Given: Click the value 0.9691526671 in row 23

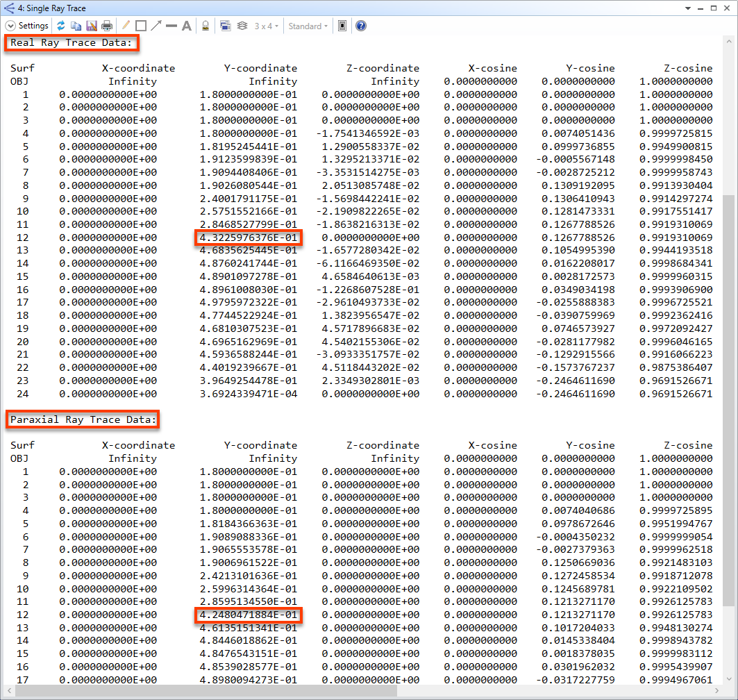Looking at the screenshot, I should [676, 381].
